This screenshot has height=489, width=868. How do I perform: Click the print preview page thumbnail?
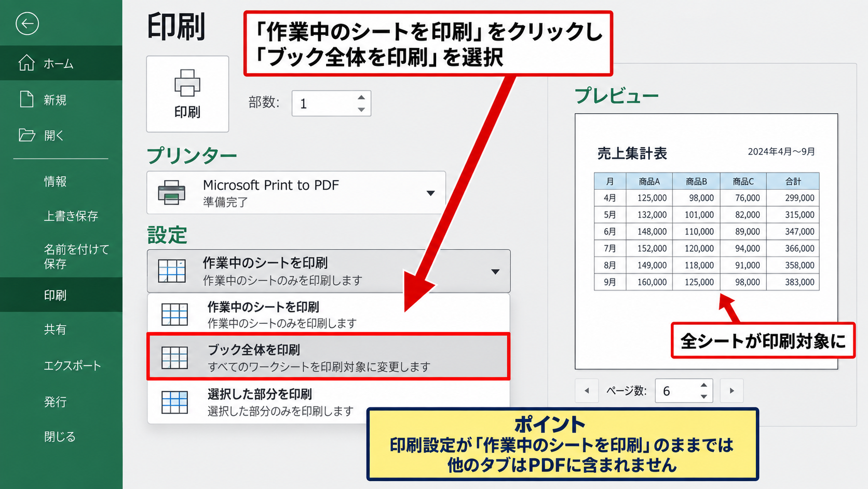point(706,241)
